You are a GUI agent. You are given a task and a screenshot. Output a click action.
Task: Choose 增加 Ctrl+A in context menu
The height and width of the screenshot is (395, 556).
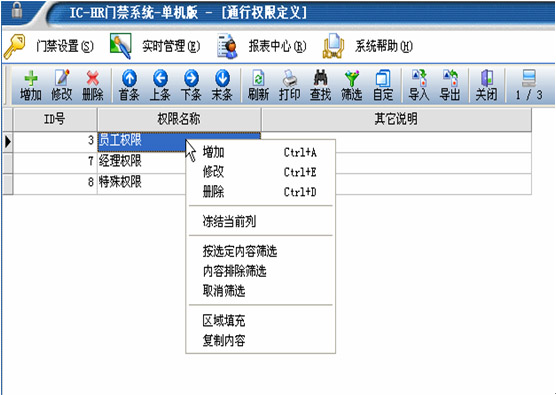(260, 152)
